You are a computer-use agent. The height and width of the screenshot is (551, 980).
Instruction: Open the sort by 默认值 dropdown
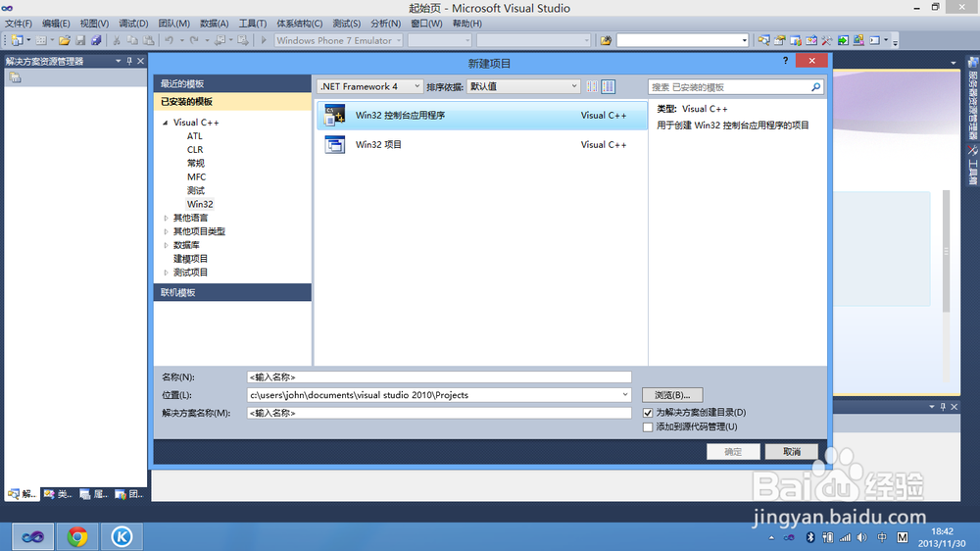click(523, 86)
